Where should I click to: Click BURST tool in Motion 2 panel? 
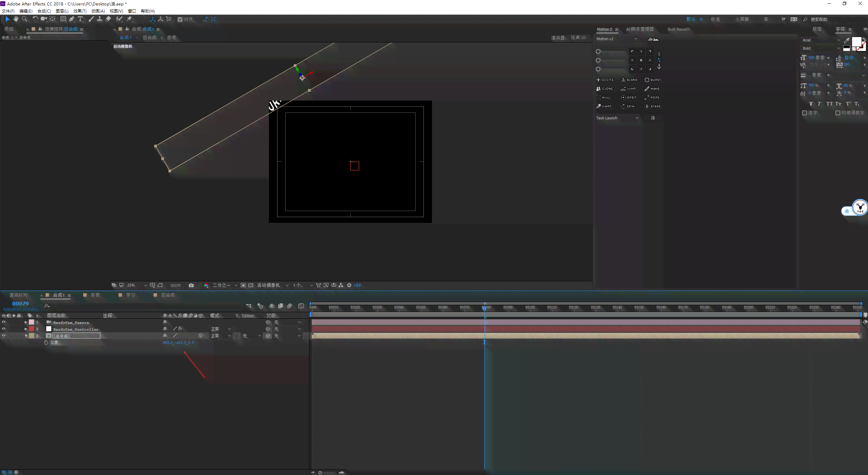pos(653,80)
